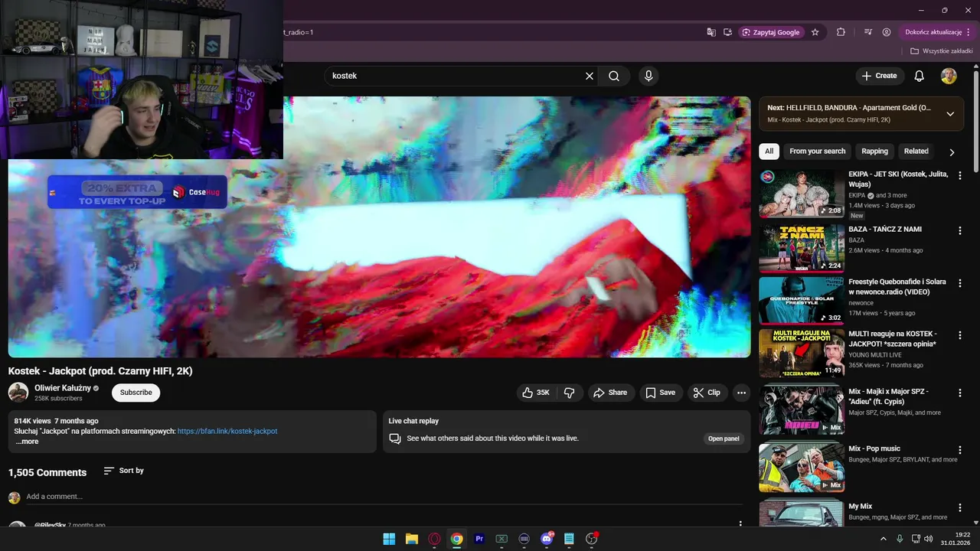The width and height of the screenshot is (980, 551).
Task: Open the bfan.link/kostek-jackpot link
Action: coord(227,431)
